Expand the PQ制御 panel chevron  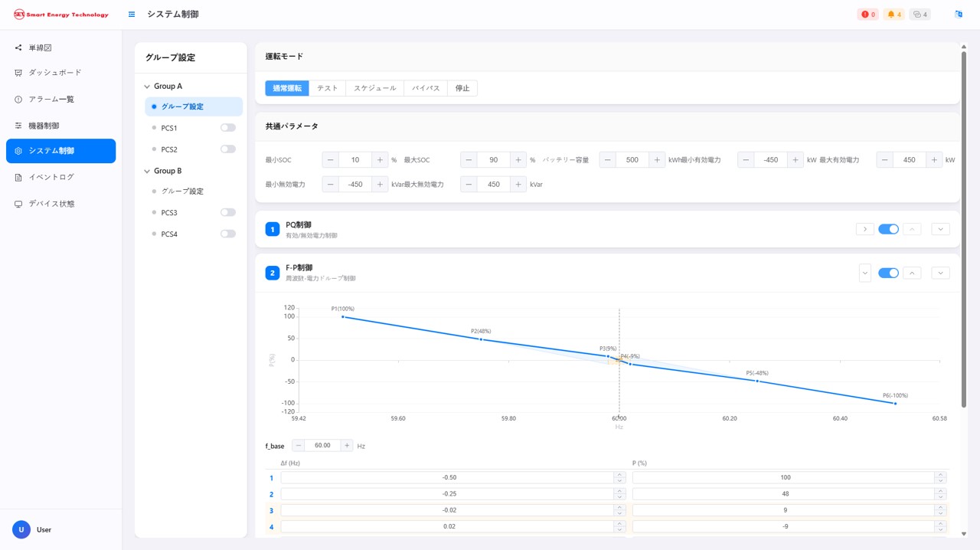pyautogui.click(x=864, y=229)
